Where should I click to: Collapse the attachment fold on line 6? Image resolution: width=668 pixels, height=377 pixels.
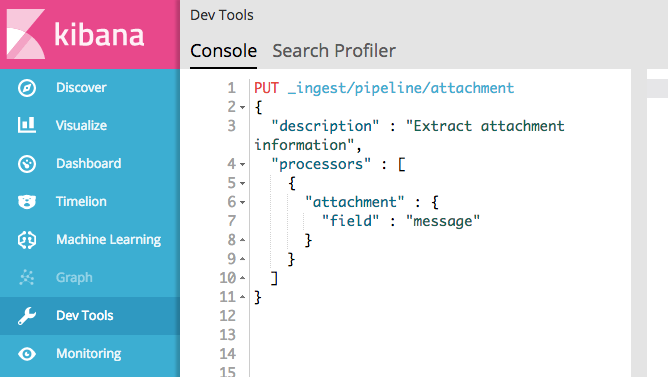pos(242,202)
